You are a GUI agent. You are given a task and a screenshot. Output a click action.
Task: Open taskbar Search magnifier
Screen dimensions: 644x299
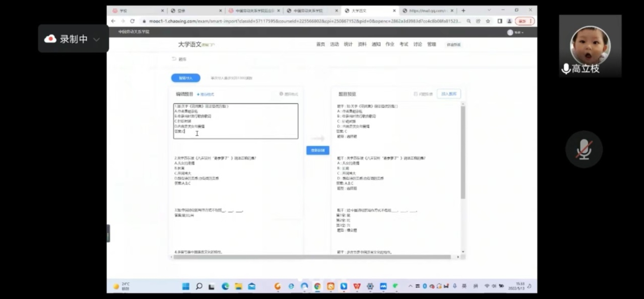tap(199, 286)
